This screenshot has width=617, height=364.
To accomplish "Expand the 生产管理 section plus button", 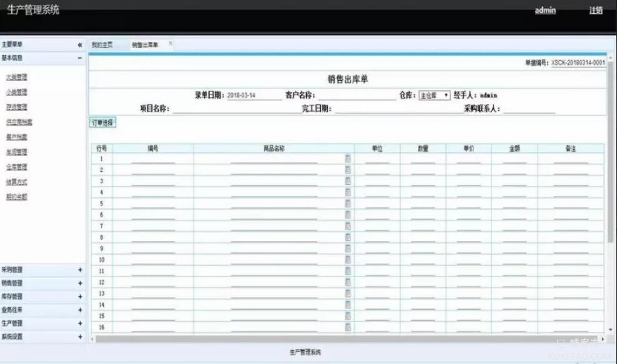I will click(80, 323).
